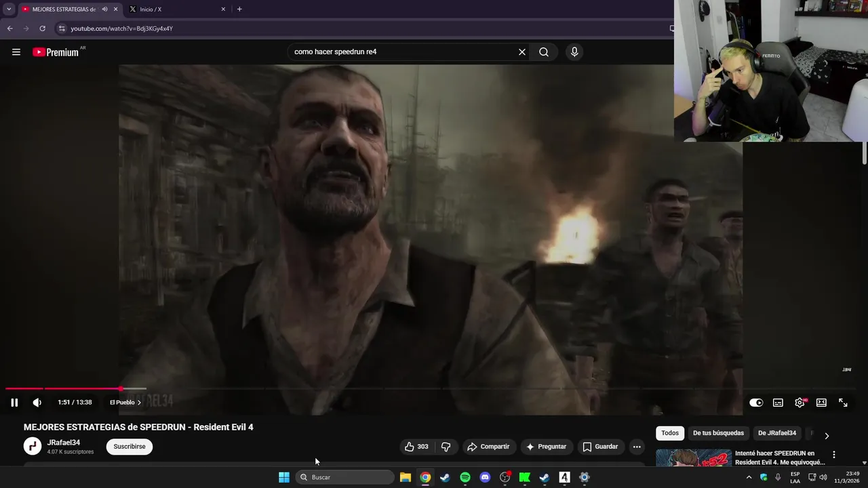Open options for 'Intenté hacer SPEEDRUN' video

pyautogui.click(x=834, y=455)
